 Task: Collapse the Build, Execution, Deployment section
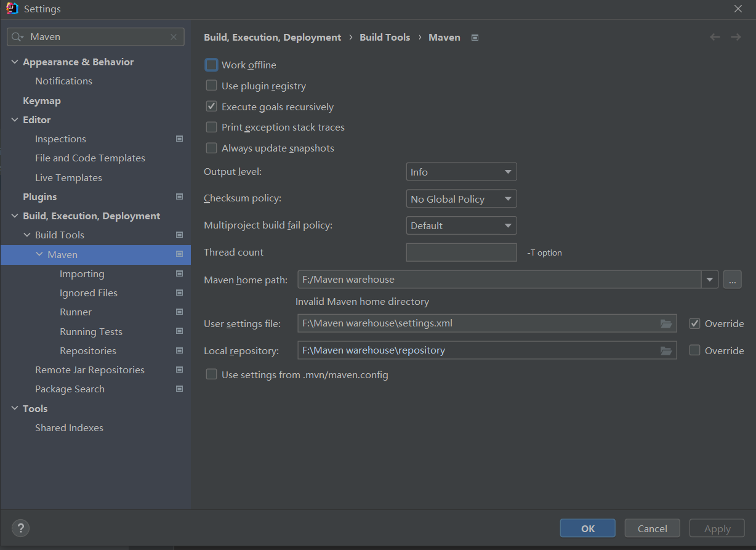(x=15, y=216)
